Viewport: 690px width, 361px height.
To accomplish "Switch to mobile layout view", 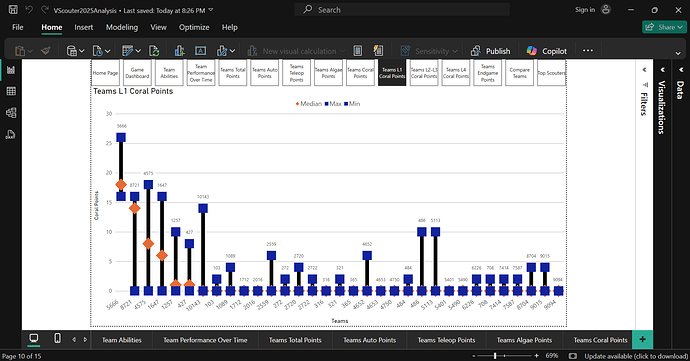I will [57, 339].
